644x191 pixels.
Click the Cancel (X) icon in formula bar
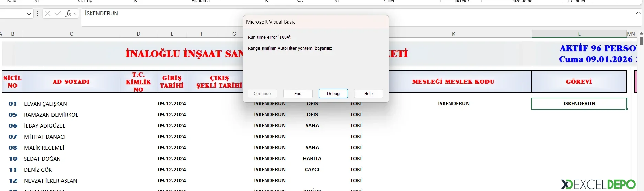48,14
